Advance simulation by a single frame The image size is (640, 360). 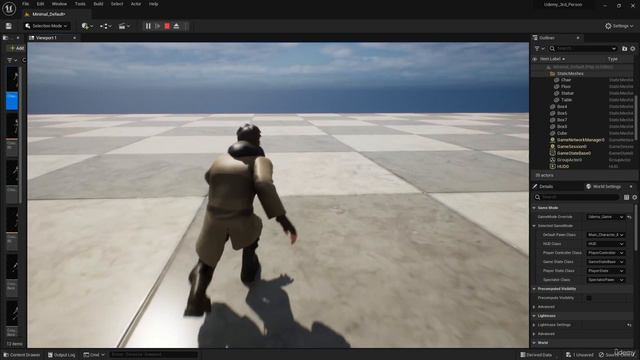(x=158, y=26)
